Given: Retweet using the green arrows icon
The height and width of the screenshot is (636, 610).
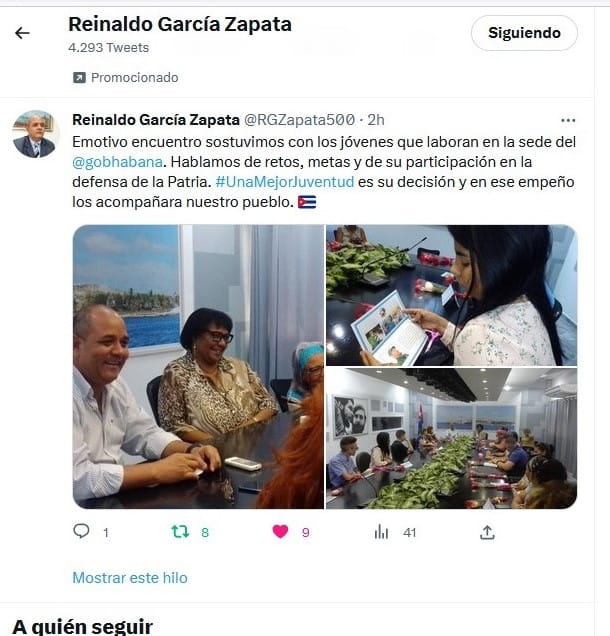Looking at the screenshot, I should [180, 531].
